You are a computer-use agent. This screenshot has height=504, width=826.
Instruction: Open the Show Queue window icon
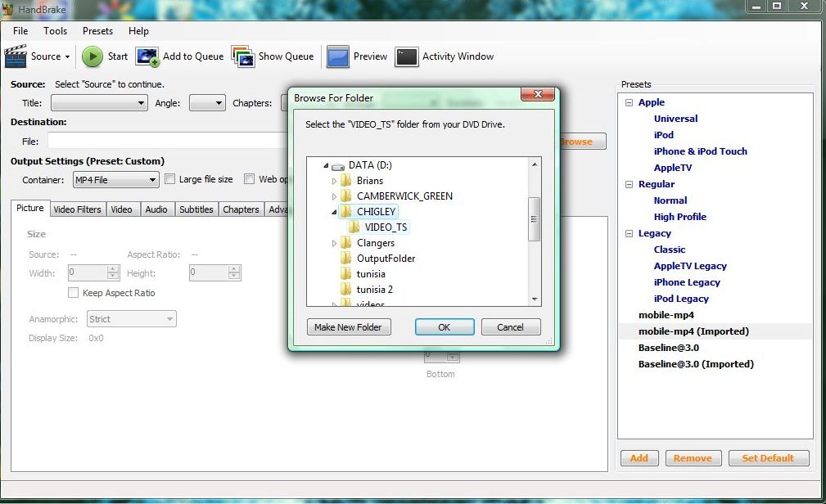point(242,56)
